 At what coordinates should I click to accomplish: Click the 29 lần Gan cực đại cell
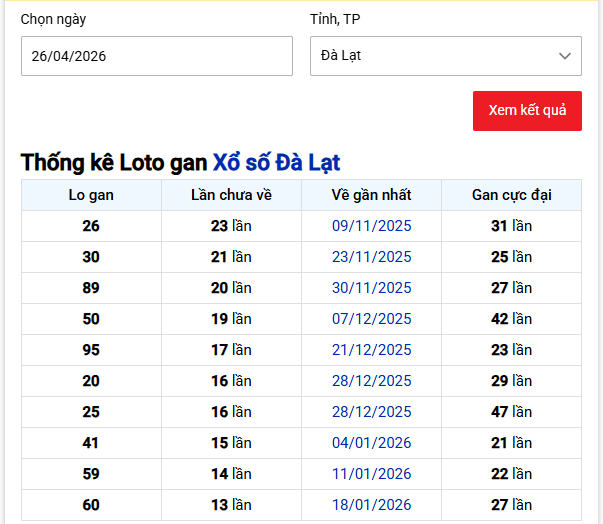(511, 381)
